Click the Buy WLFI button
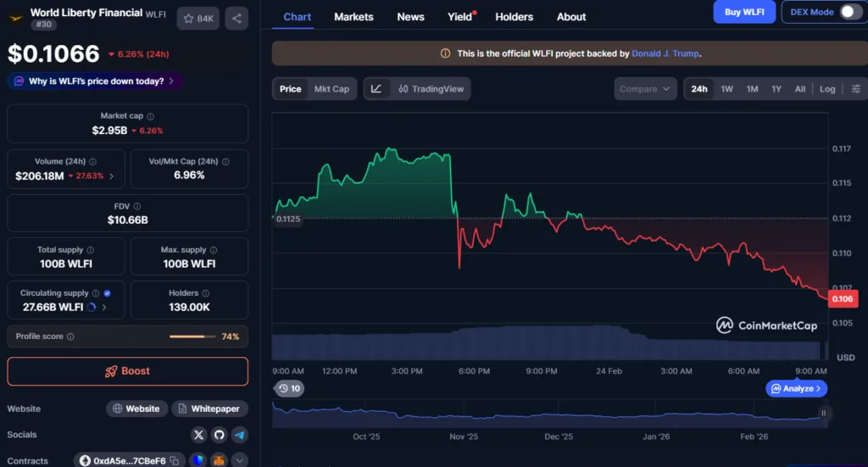Viewport: 868px width, 467px height. 744,12
